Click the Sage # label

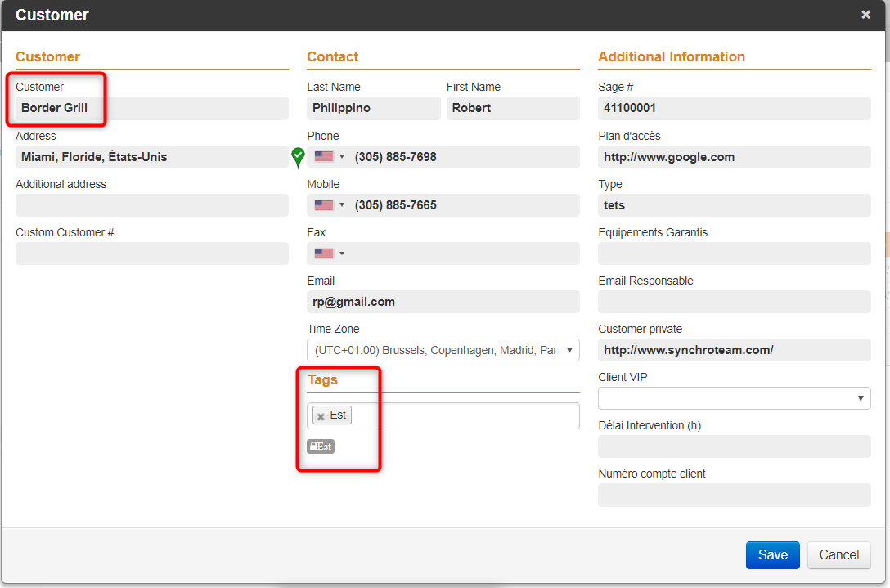(616, 87)
